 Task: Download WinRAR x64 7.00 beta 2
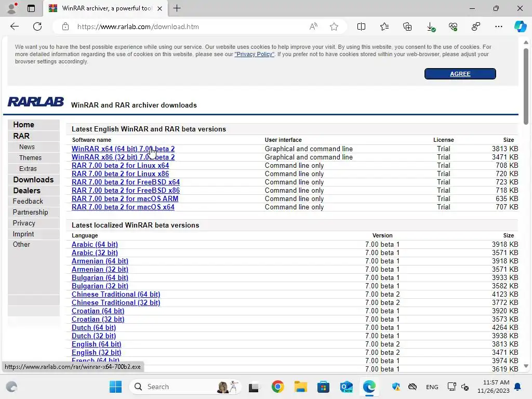(x=123, y=149)
